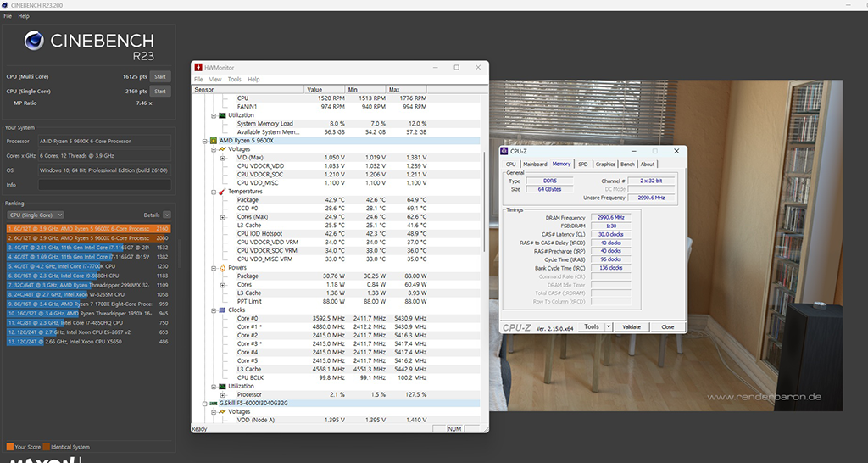Click the Cinebench title bar app icon

(6, 5)
